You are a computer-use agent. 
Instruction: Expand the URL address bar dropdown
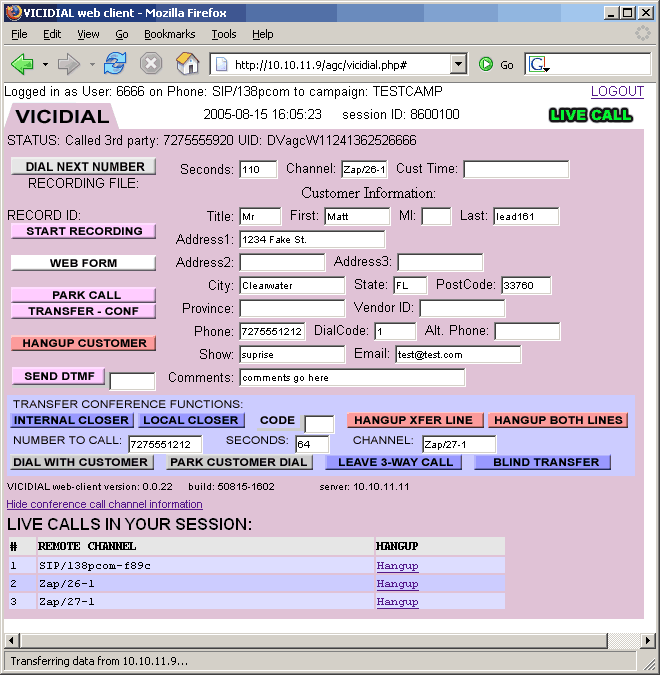click(458, 64)
